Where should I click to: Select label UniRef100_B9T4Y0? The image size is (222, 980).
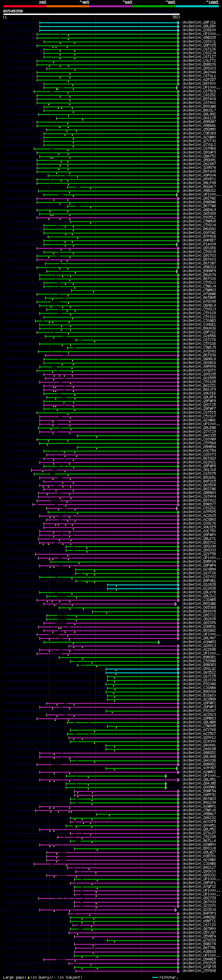(199, 84)
